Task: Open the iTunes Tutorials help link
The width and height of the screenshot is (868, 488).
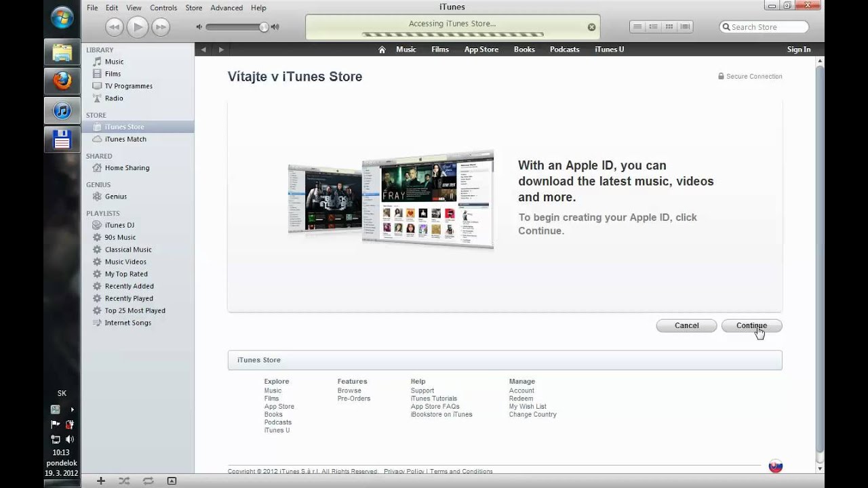Action: pos(434,399)
